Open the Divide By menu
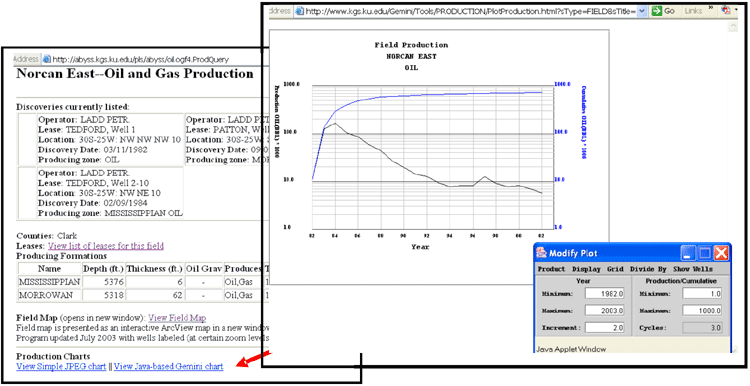Image resolution: width=750 pixels, height=386 pixels. pyautogui.click(x=648, y=269)
